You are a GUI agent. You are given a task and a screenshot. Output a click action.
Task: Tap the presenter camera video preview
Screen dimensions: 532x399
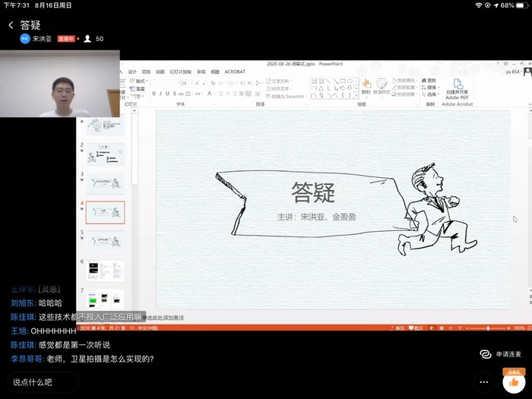click(x=60, y=84)
